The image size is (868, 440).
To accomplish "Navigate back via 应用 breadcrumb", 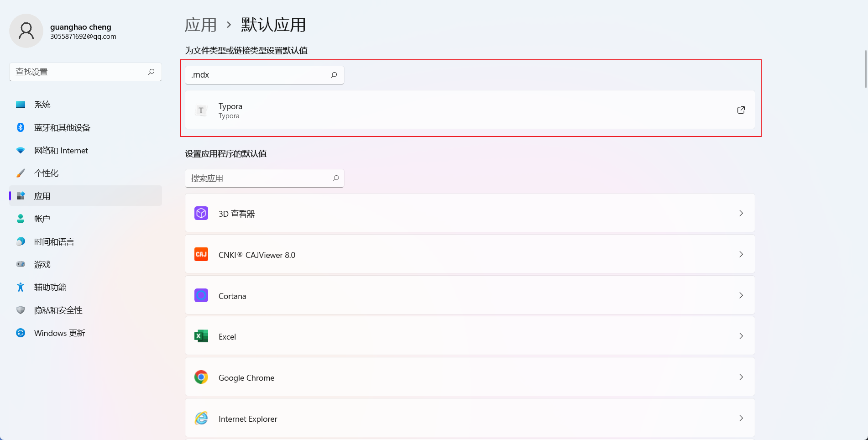I will click(x=201, y=25).
